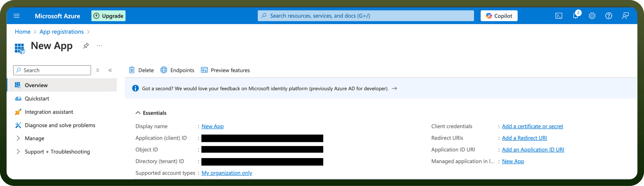Screen dimensions: 644x186
Task: Go to Home breadcrumb
Action: pos(22,32)
